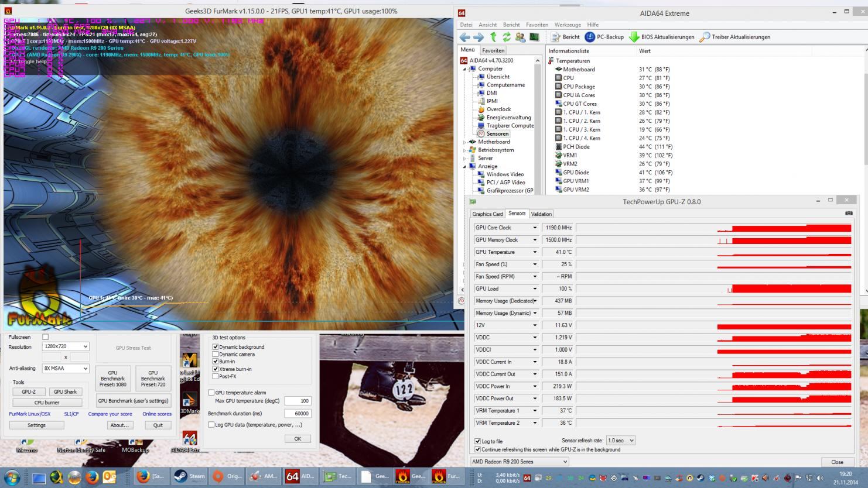This screenshot has height=488, width=868.
Task: Enable Dynamic camera option
Action: [216, 354]
